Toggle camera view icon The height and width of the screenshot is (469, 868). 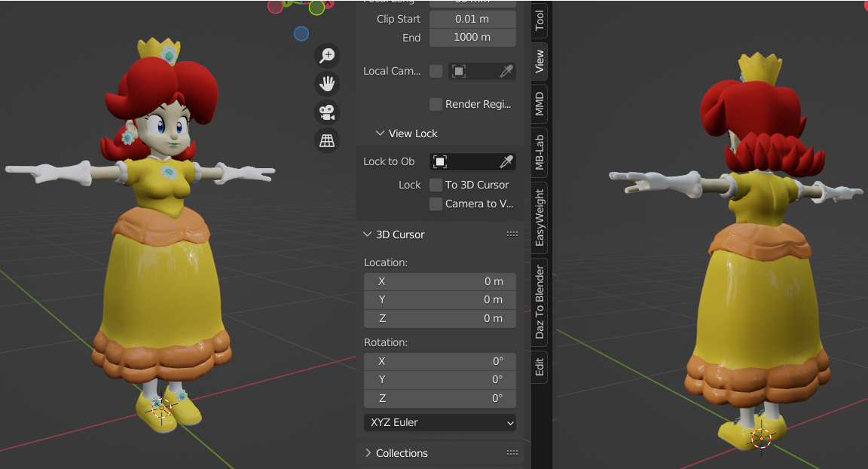327,112
